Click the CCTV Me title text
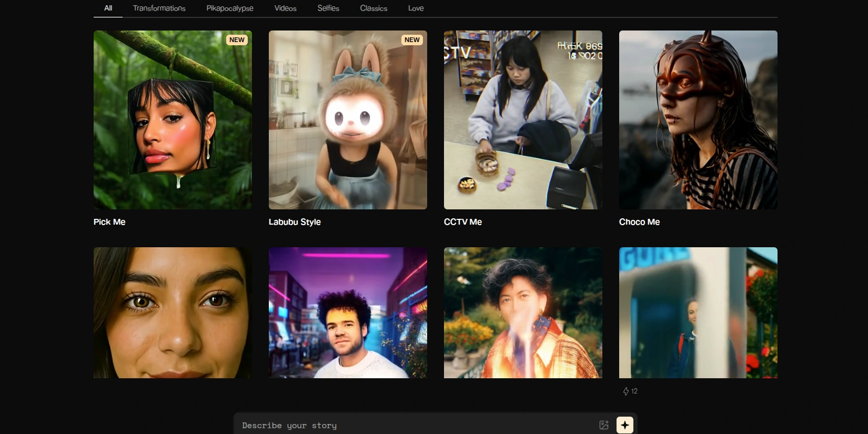Image resolution: width=868 pixels, height=434 pixels. click(x=462, y=222)
